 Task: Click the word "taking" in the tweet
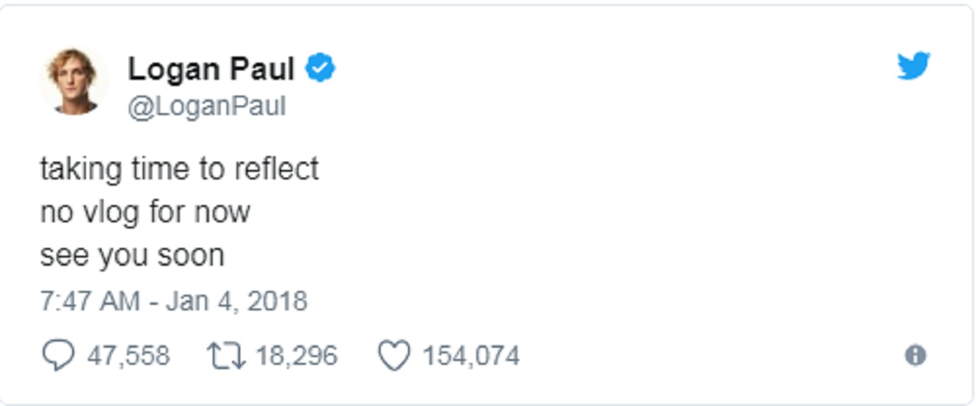80,169
